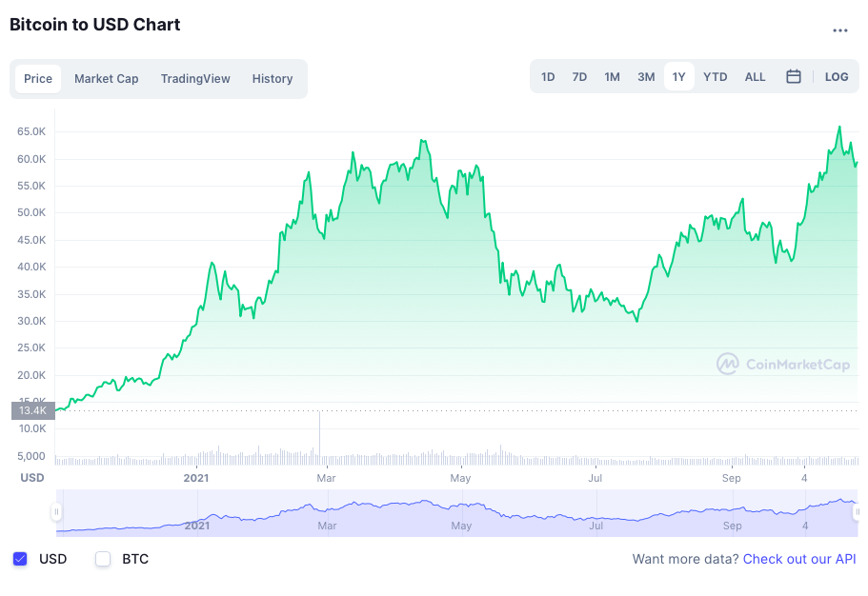Viewport: 868px width, 596px height.
Task: Select the 3M time range
Action: [646, 76]
